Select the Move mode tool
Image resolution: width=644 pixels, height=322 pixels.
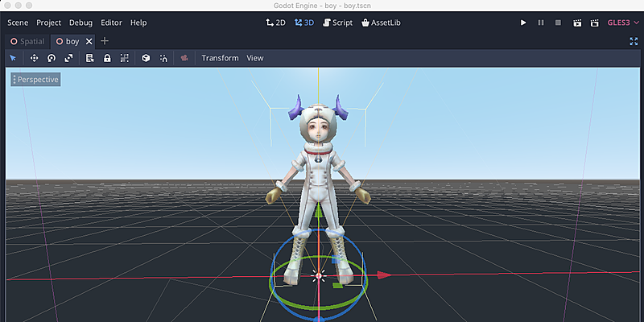coord(34,58)
